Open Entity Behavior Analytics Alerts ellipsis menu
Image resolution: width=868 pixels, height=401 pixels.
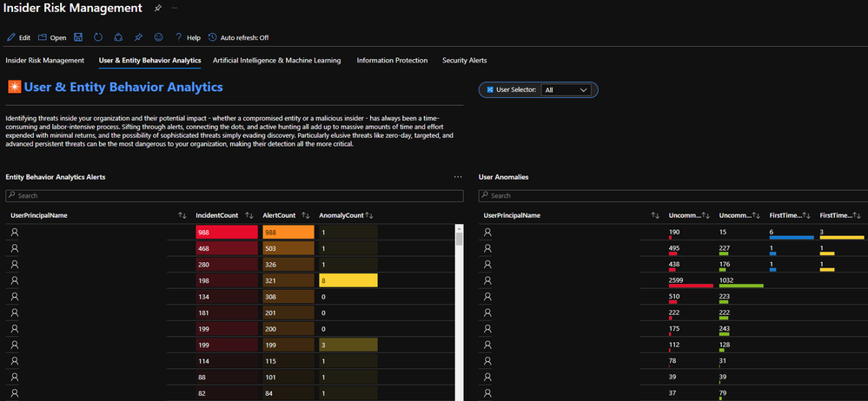coord(458,177)
